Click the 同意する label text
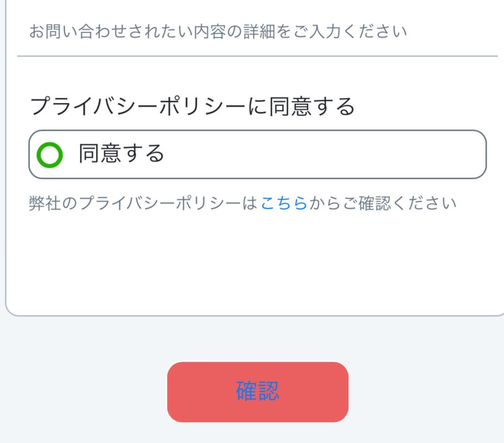The width and height of the screenshot is (504, 443). coord(121,154)
